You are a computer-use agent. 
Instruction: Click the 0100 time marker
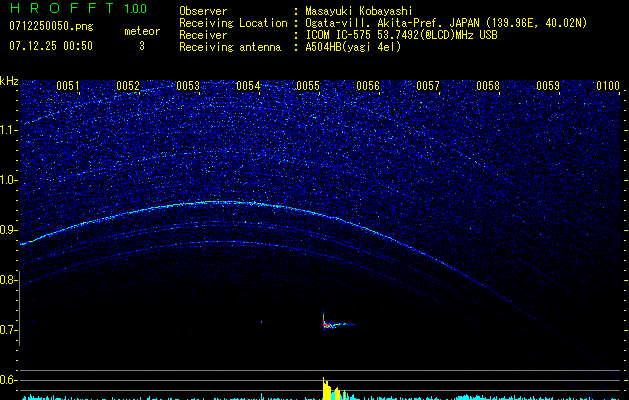click(x=608, y=86)
